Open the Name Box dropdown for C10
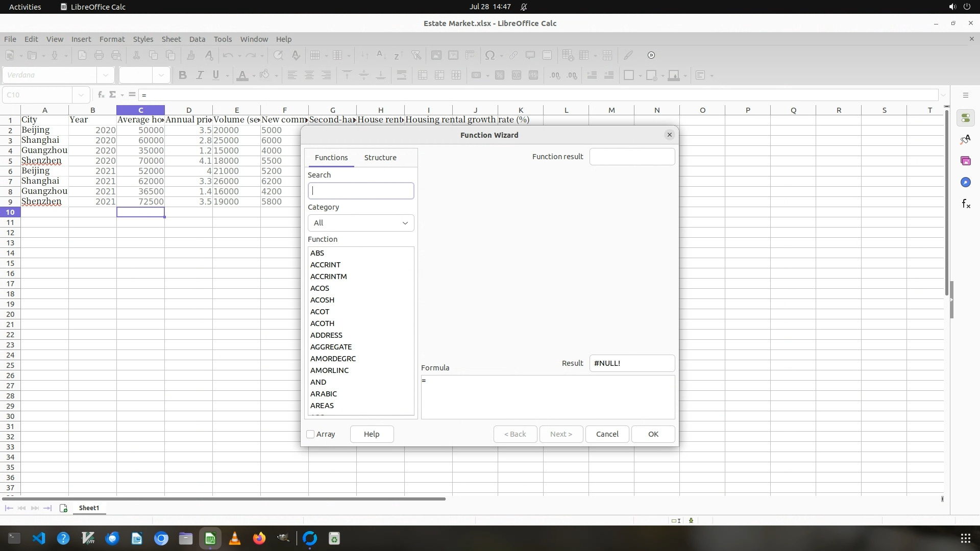This screenshot has height=551, width=980. (x=81, y=95)
